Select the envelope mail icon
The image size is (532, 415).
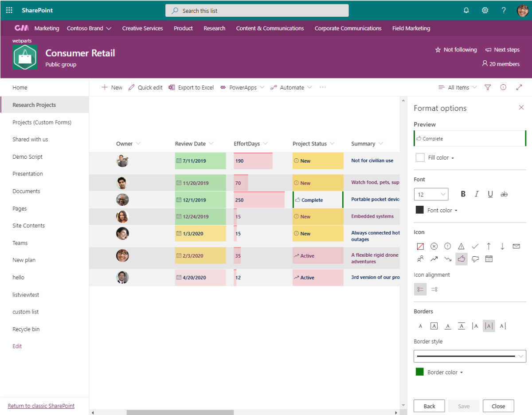pos(516,246)
